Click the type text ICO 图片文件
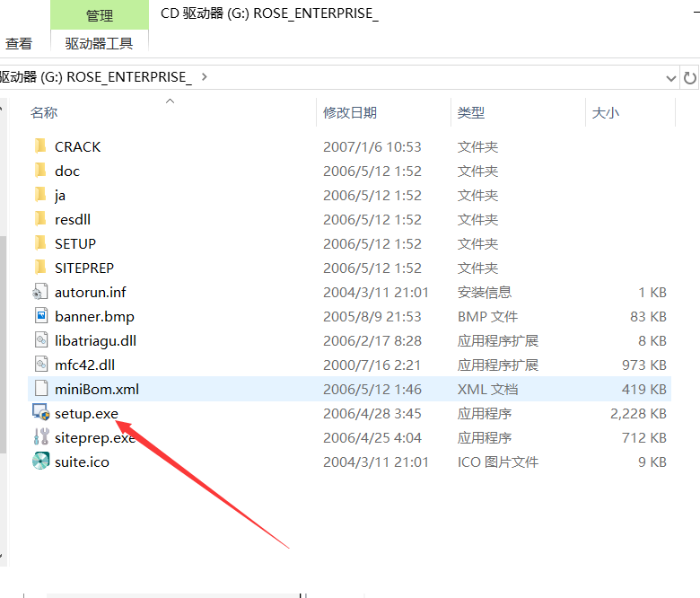 (498, 462)
